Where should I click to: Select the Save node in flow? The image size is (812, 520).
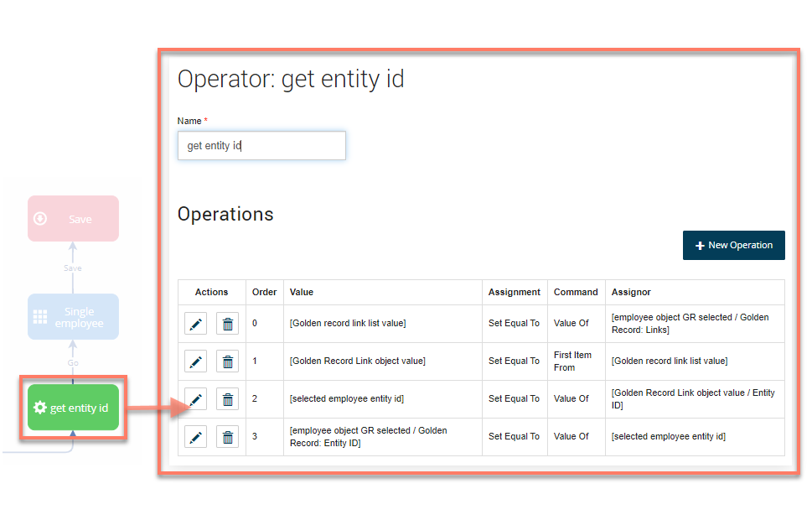coord(73,219)
